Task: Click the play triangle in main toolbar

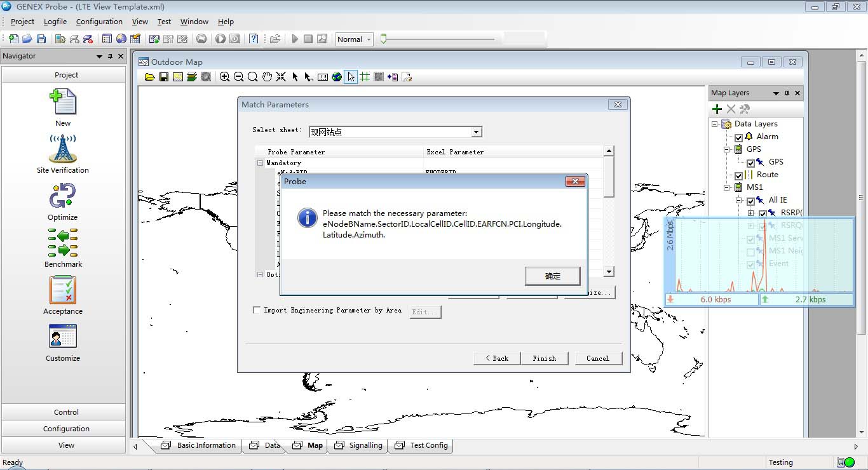Action: [295, 39]
